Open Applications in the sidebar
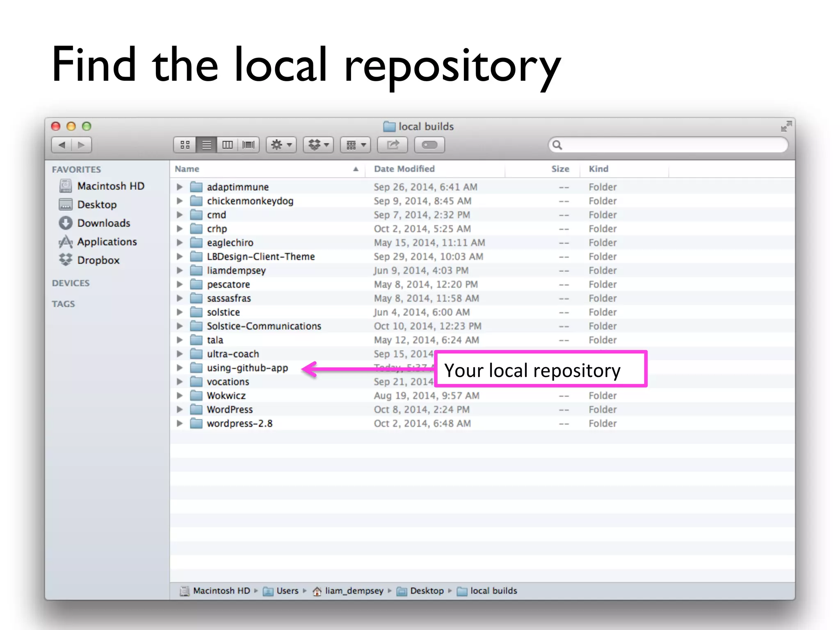 pyautogui.click(x=107, y=242)
